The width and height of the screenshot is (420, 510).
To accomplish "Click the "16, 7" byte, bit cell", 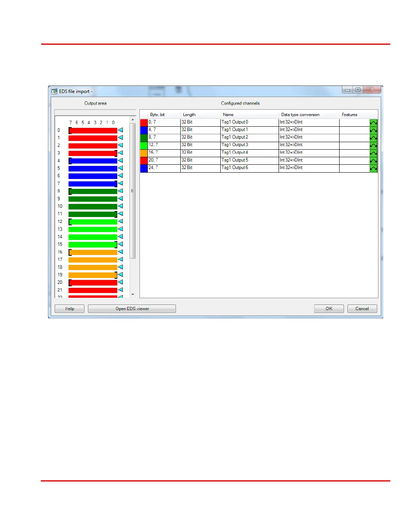I will pyautogui.click(x=164, y=153).
